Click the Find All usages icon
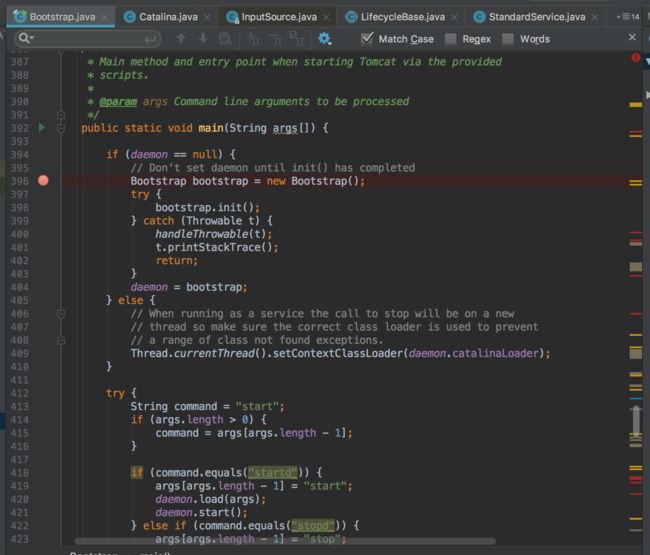The height and width of the screenshot is (555, 650). (225, 39)
